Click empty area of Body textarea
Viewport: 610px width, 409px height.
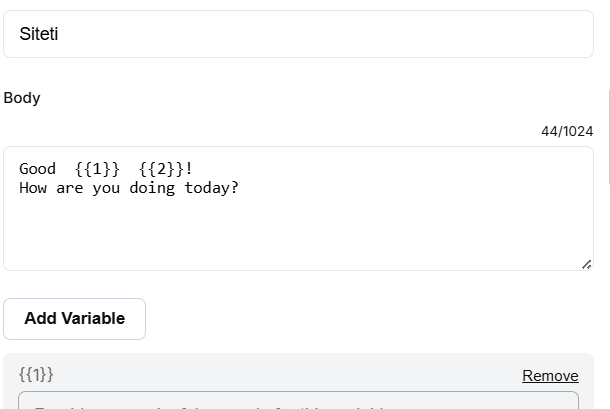point(298,233)
